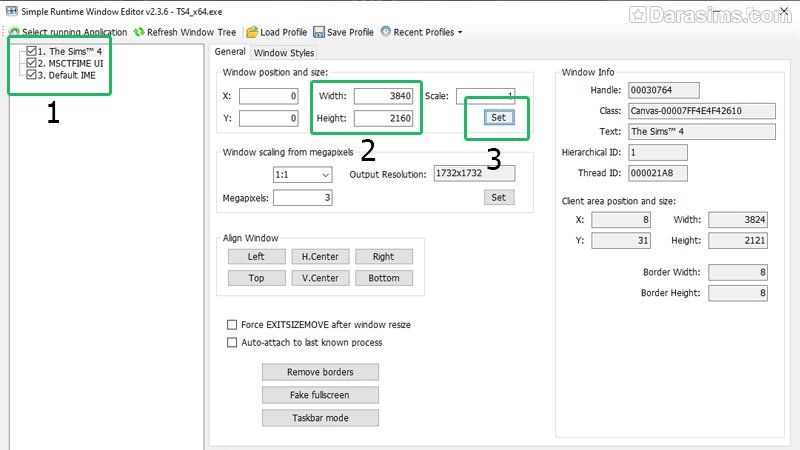Switch to the General tab
This screenshot has width=800, height=450.
(x=230, y=52)
